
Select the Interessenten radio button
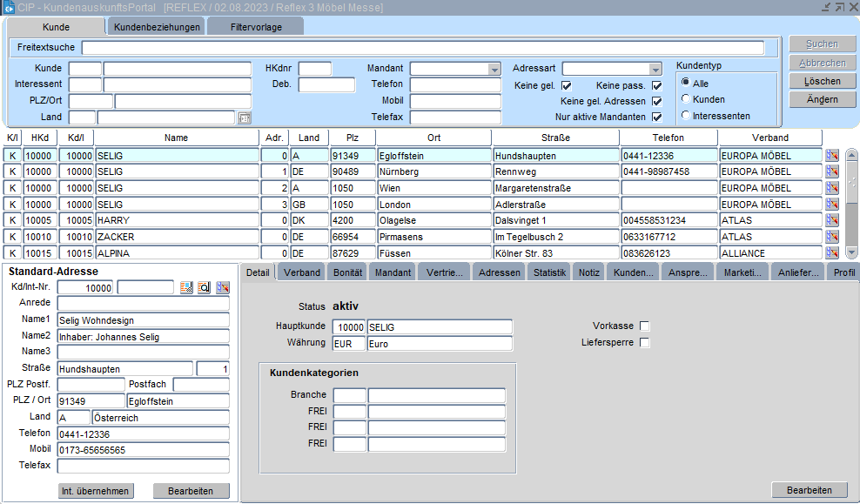click(x=687, y=116)
